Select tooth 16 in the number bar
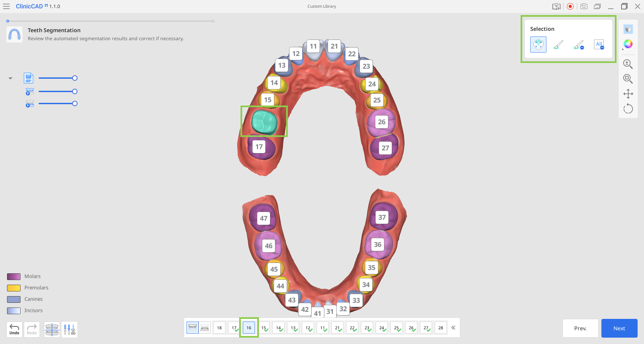The width and height of the screenshot is (644, 344). click(249, 328)
